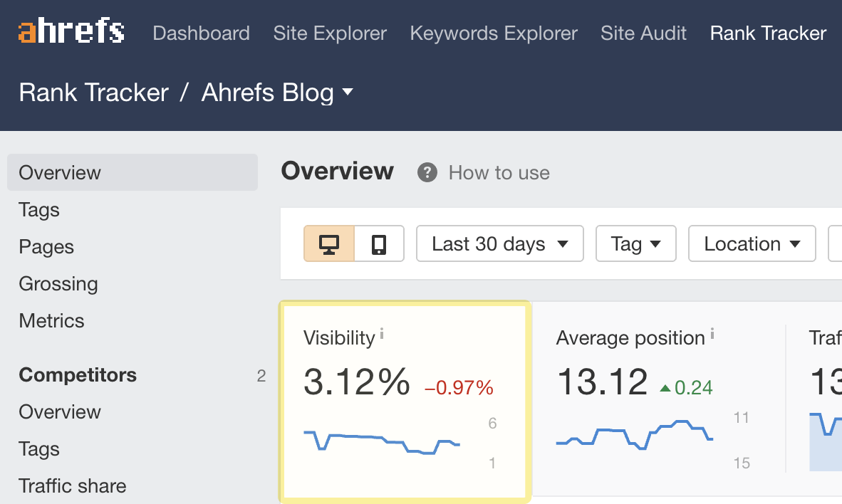This screenshot has width=842, height=504.
Task: Open the Last 30 days dropdown
Action: click(499, 243)
